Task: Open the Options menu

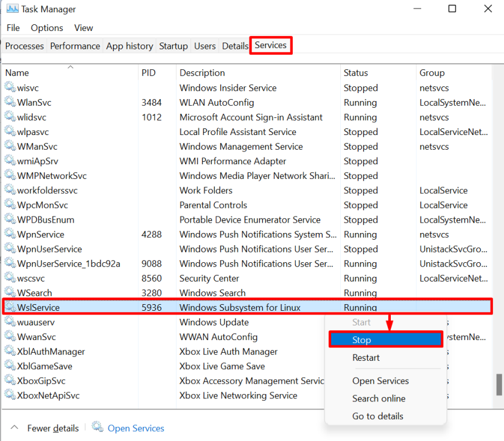Action: click(x=47, y=28)
